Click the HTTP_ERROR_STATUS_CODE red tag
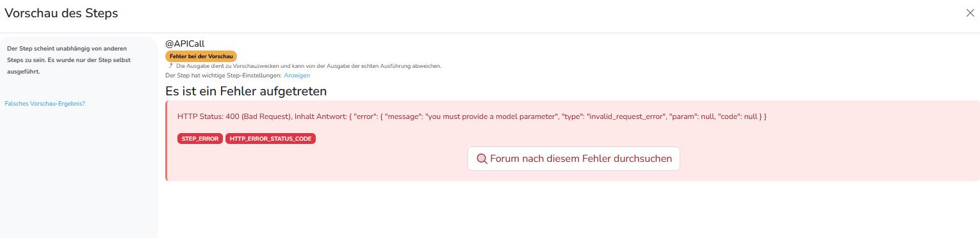This screenshot has width=980, height=238. pyautogui.click(x=270, y=139)
